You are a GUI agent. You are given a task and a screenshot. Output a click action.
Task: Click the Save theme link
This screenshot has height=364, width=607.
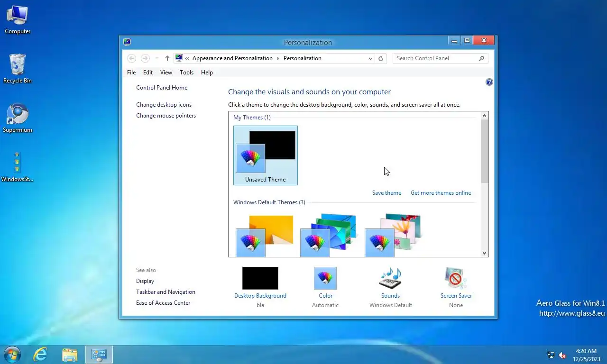click(386, 193)
